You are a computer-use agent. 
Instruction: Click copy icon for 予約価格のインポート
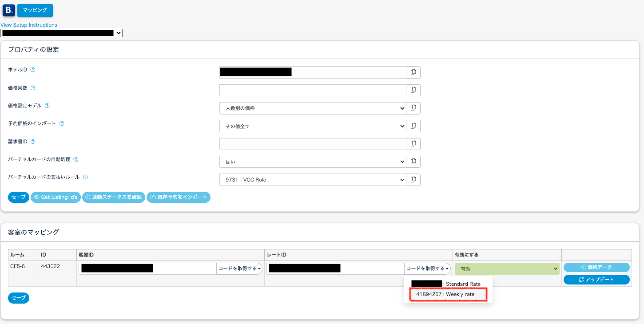click(413, 126)
